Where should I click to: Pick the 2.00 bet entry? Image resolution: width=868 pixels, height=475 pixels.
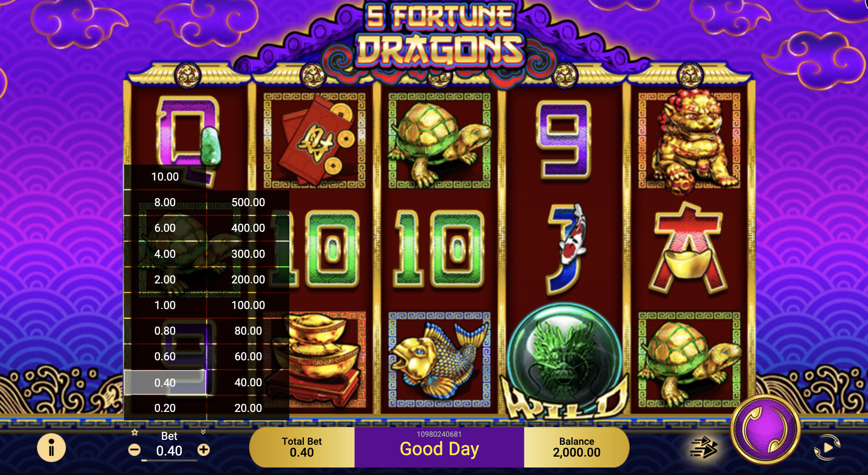point(165,280)
